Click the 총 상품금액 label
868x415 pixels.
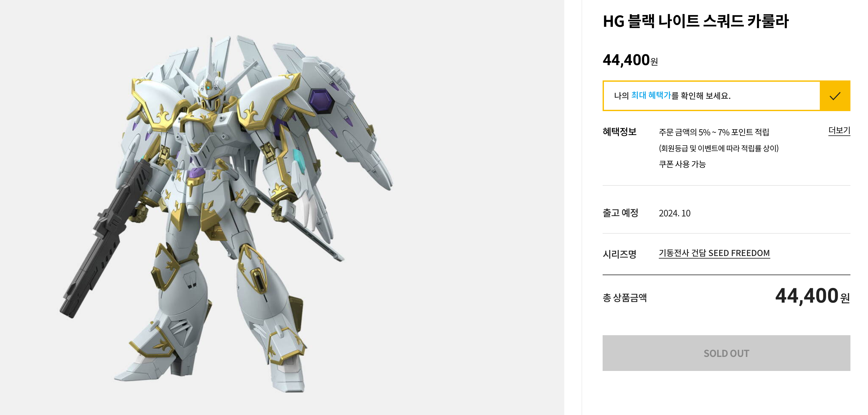point(625,298)
